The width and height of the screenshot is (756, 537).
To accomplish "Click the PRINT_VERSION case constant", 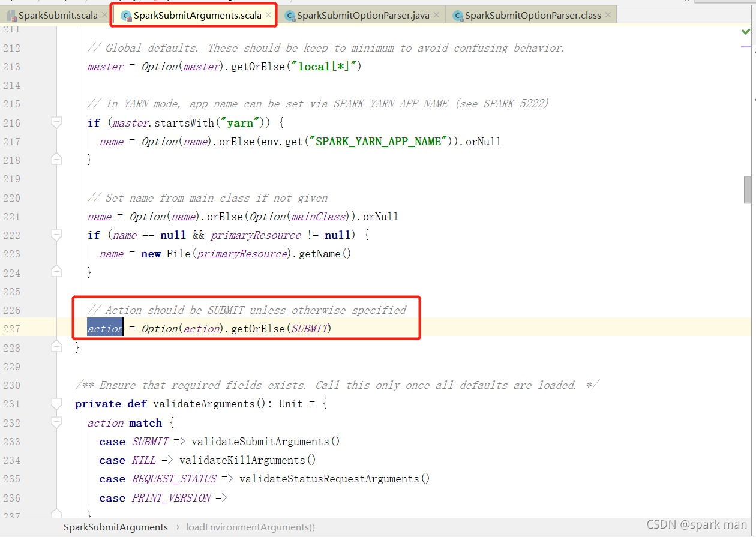I will click(x=171, y=498).
